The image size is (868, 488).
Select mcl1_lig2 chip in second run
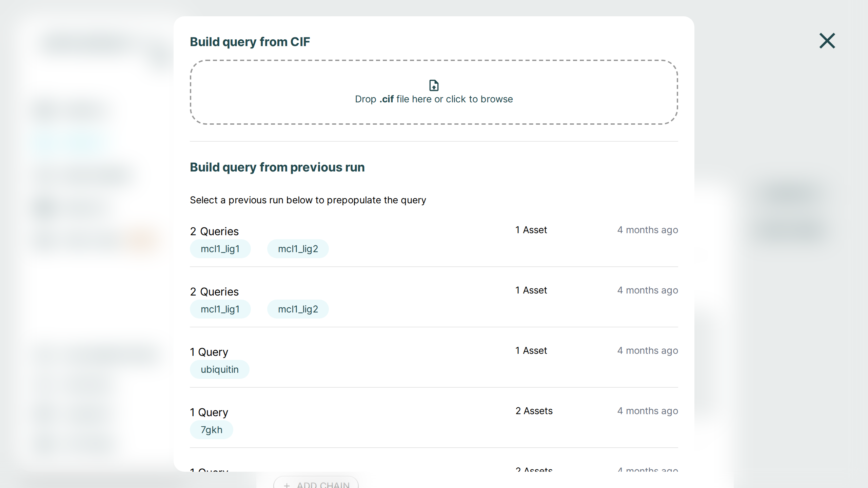[298, 309]
